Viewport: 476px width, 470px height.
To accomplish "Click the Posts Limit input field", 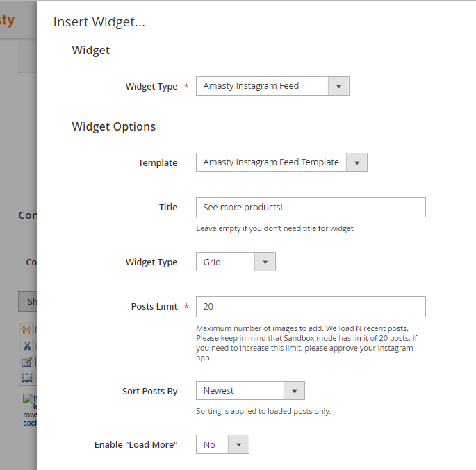I will tap(311, 307).
